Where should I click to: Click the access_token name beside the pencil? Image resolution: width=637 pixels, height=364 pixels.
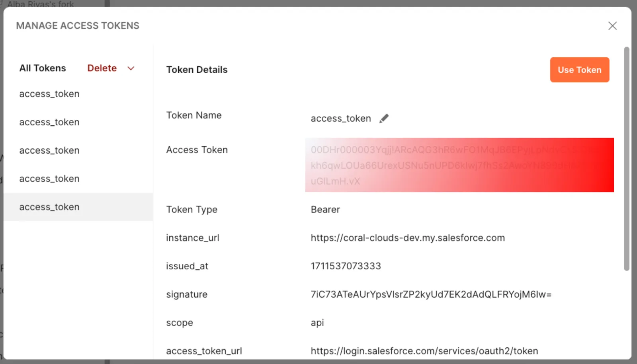[x=341, y=119]
